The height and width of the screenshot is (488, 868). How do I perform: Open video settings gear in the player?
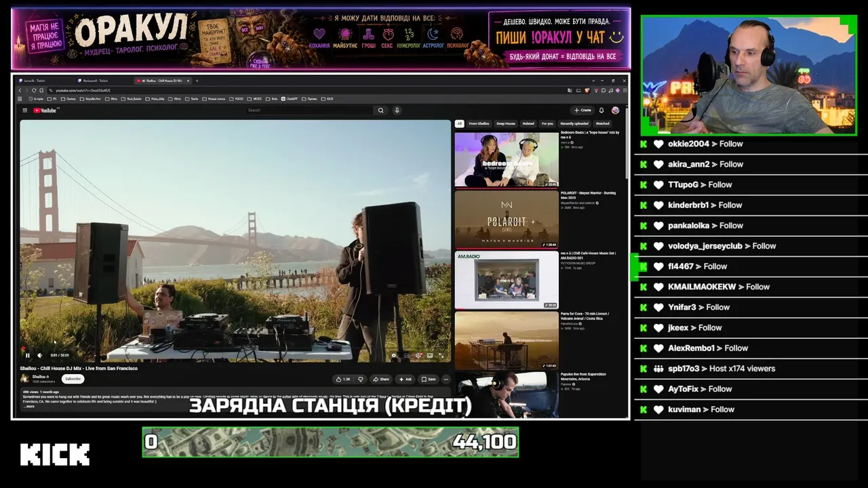[418, 355]
